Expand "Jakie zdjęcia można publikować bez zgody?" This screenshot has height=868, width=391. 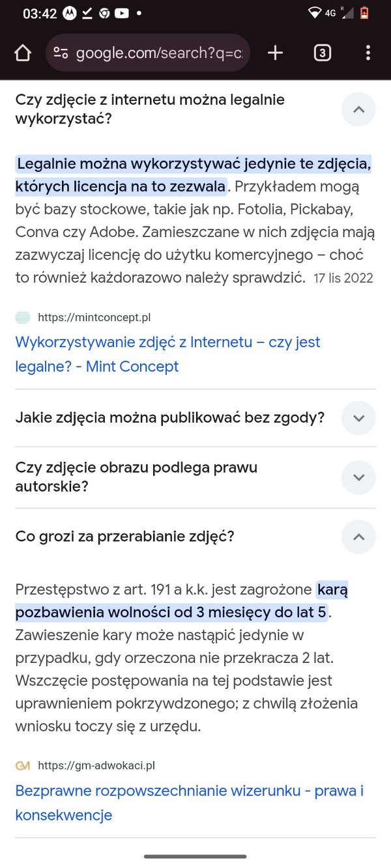pos(358,418)
